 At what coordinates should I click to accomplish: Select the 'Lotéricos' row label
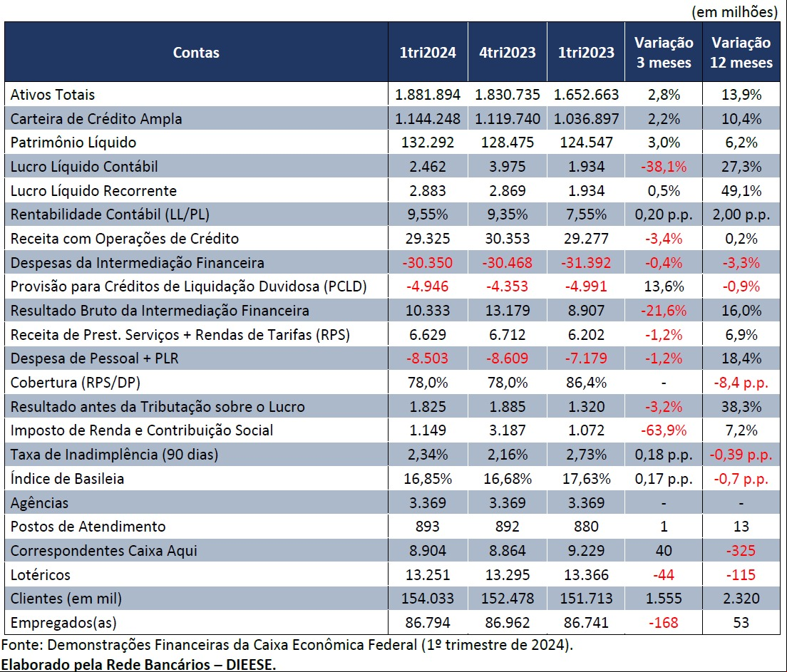tap(40, 574)
